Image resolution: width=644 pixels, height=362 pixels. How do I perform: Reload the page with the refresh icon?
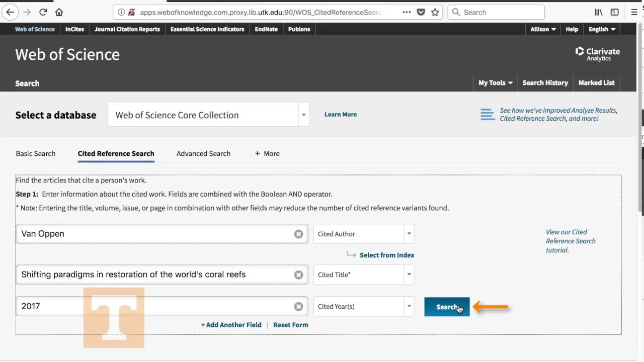pyautogui.click(x=43, y=12)
